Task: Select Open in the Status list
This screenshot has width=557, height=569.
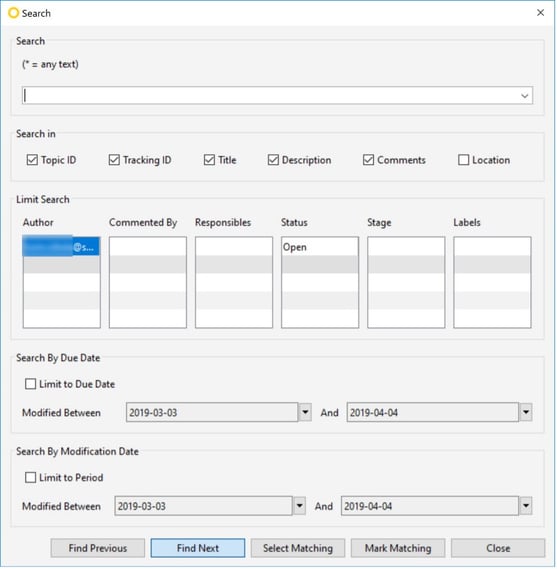Action: click(x=320, y=247)
